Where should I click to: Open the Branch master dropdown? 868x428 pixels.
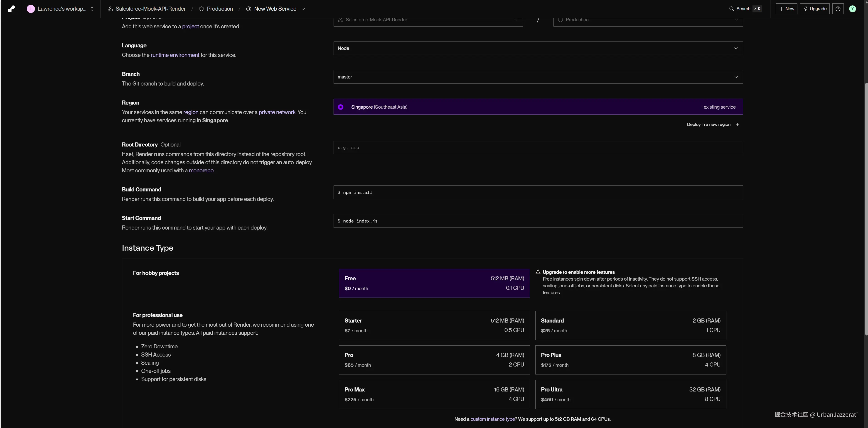(x=538, y=77)
